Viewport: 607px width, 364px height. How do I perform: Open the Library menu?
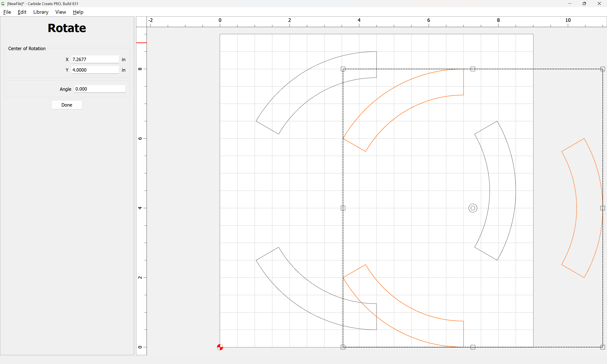(41, 12)
